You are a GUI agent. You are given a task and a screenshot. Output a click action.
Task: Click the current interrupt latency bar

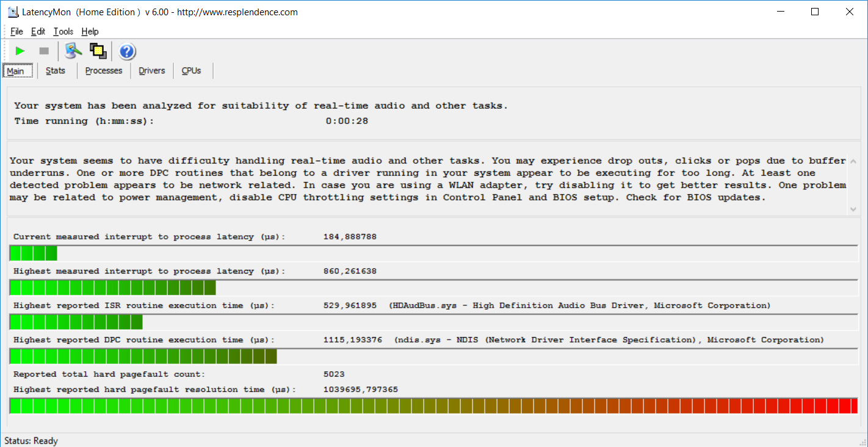[433, 253]
